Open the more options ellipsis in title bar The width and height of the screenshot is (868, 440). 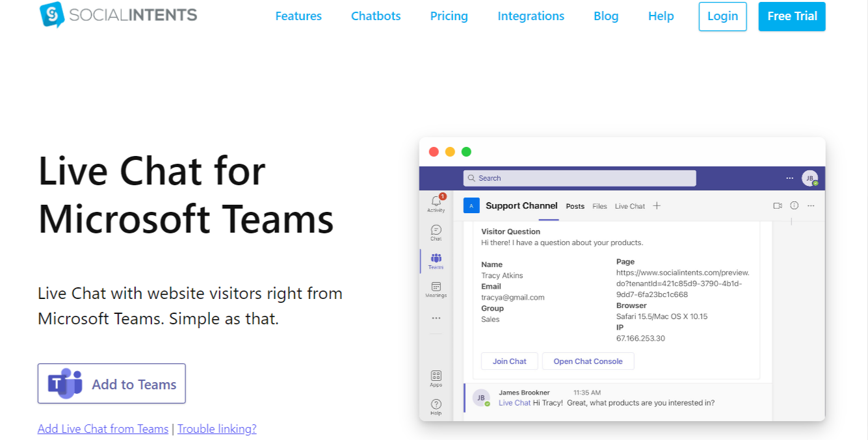789,177
